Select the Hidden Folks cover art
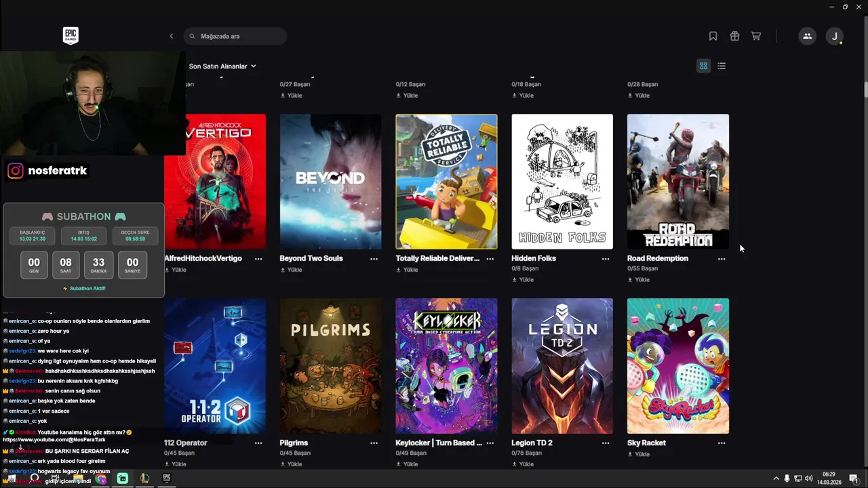The image size is (868, 488). point(562,182)
